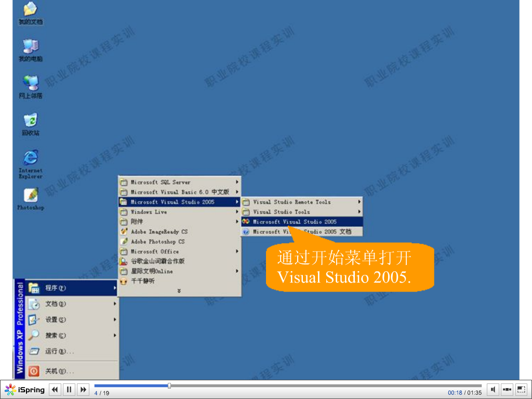Select Microsoft Visual Studio 2005 文档 entry
The height and width of the screenshot is (399, 532).
click(x=302, y=232)
